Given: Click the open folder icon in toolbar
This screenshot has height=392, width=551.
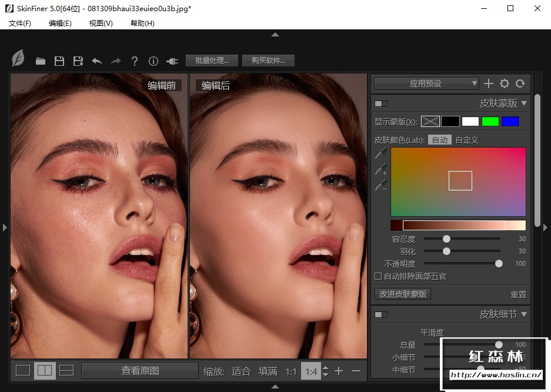Looking at the screenshot, I should [41, 61].
